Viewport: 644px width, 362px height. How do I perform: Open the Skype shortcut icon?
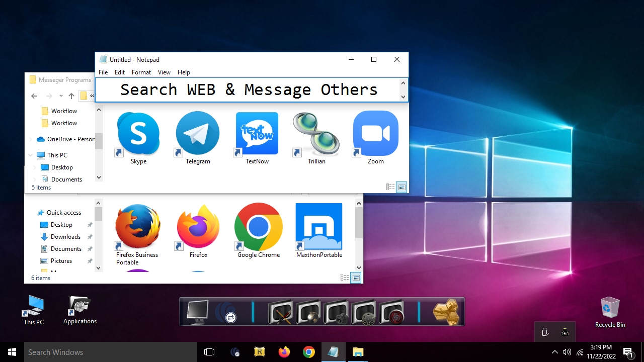pyautogui.click(x=138, y=134)
